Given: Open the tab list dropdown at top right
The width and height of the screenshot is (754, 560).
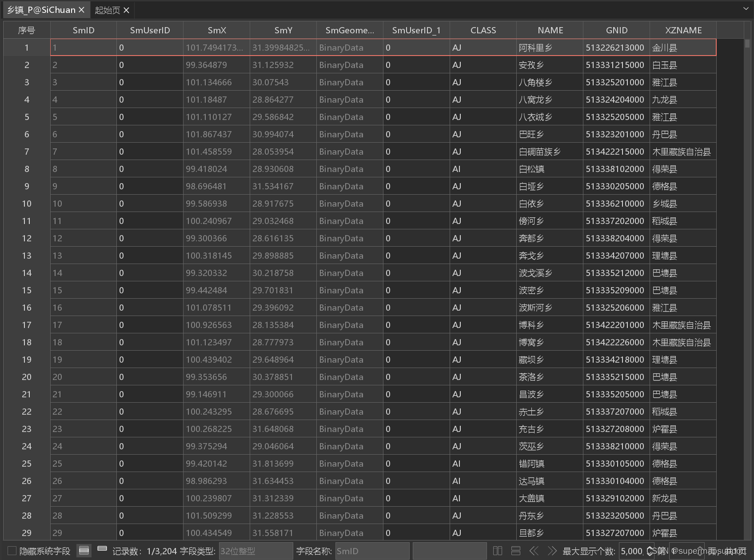Looking at the screenshot, I should pos(746,9).
